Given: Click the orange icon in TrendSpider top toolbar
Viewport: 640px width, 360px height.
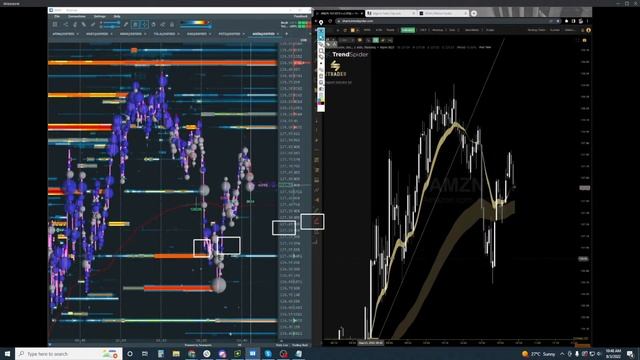Looking at the screenshot, I should pos(353,30).
